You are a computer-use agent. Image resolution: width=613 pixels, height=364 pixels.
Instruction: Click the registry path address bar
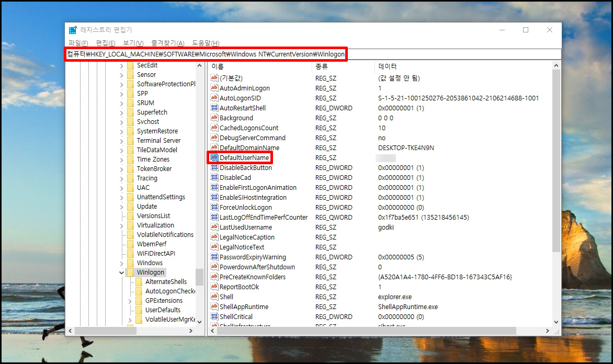(x=313, y=54)
